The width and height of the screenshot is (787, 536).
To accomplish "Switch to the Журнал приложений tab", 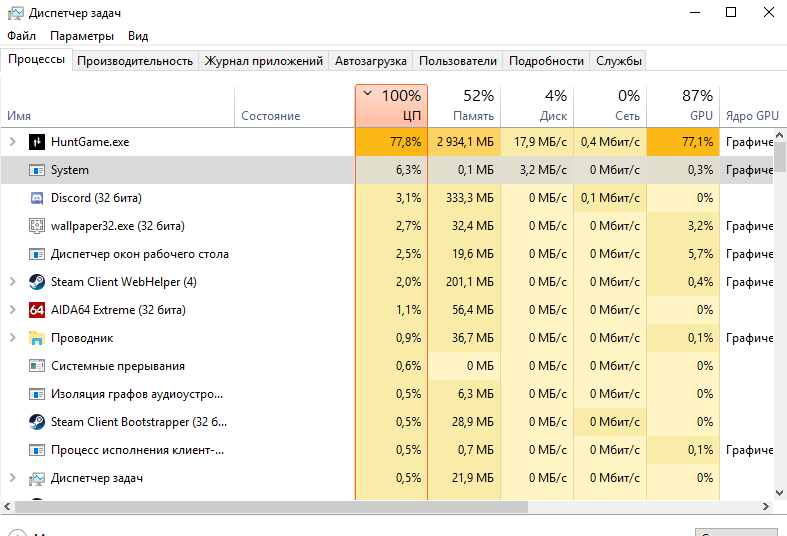I will click(264, 61).
